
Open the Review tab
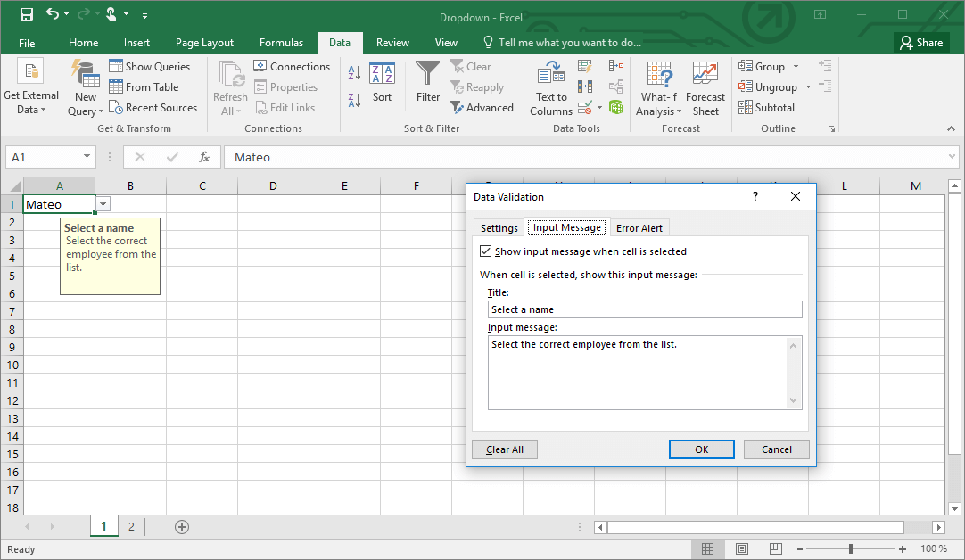(x=392, y=43)
